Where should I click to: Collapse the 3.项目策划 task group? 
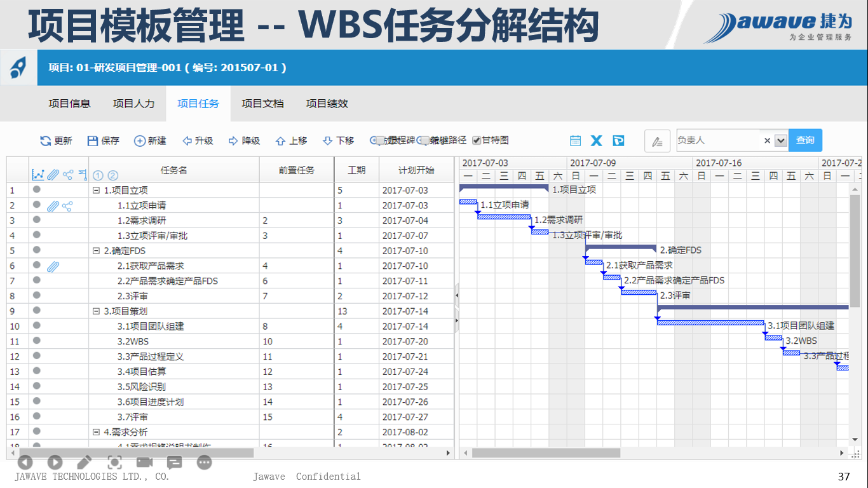point(96,311)
